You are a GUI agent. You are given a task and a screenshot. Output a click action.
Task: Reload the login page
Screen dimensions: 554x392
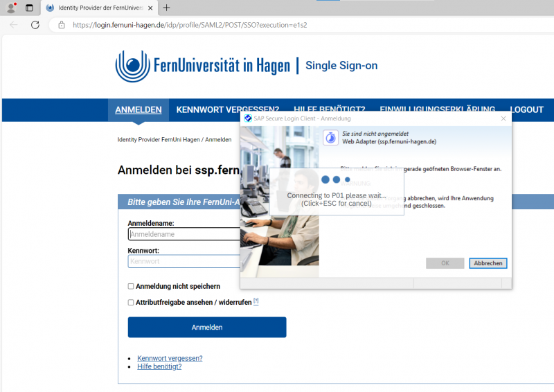[35, 25]
